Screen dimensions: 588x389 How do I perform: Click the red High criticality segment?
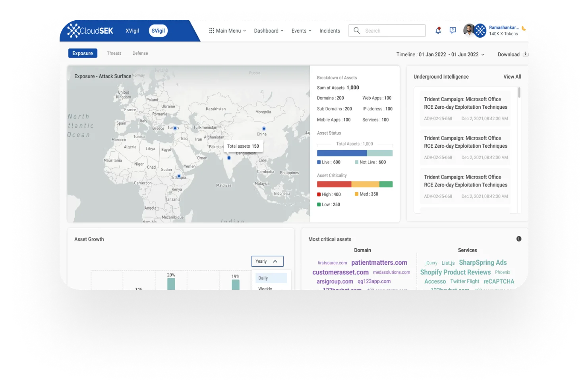coord(334,184)
